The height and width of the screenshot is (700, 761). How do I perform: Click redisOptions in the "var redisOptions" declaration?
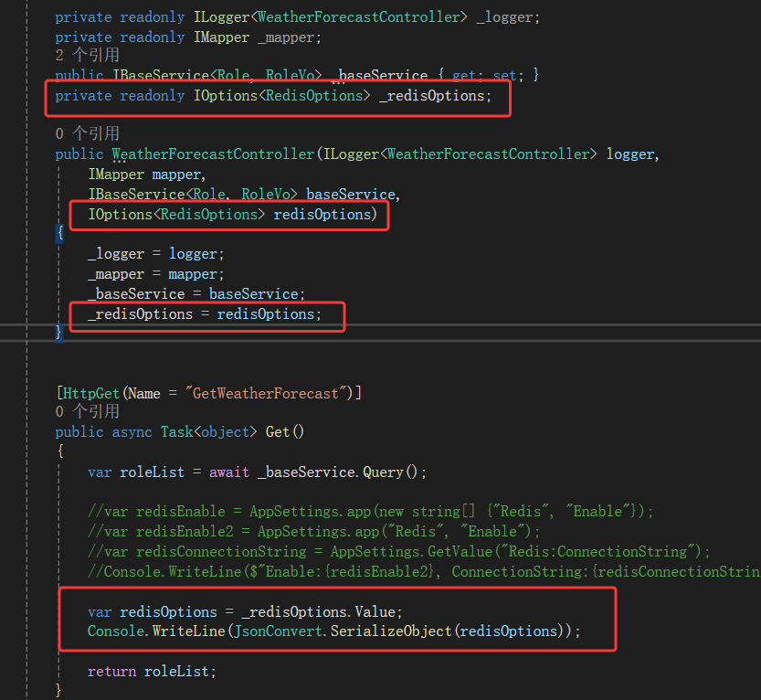[168, 612]
